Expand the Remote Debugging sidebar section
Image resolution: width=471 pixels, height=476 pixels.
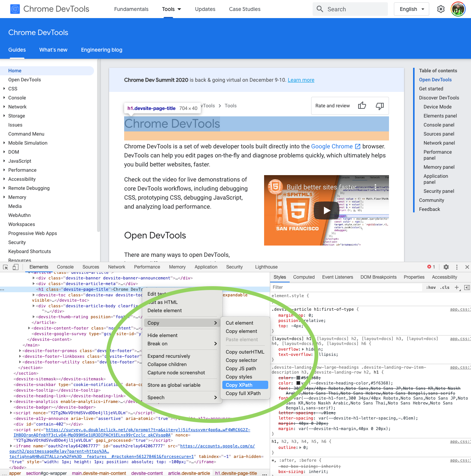(x=4, y=188)
